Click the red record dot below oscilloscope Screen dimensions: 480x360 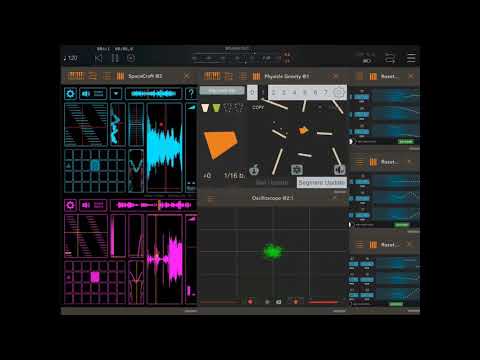click(250, 302)
